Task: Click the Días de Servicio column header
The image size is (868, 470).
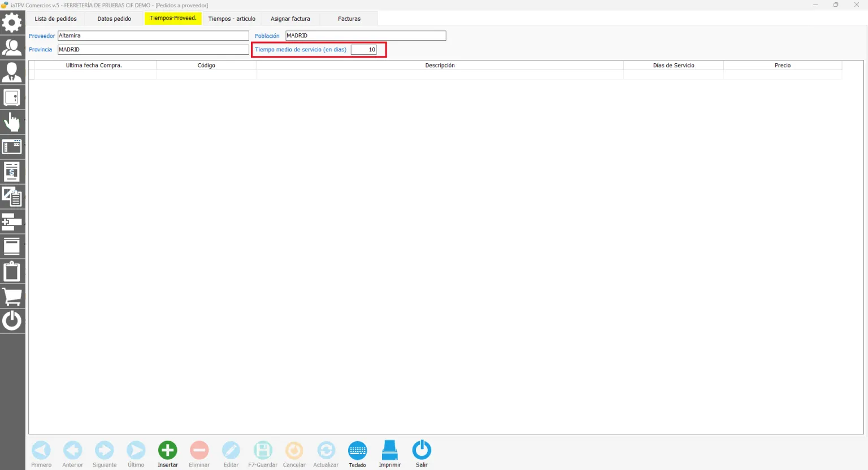Action: point(674,66)
